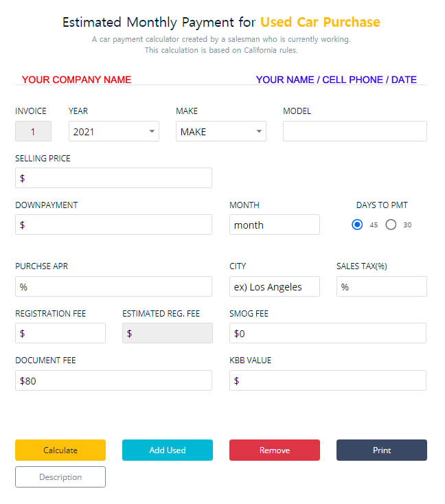Open the Description button
Screen dimensions: 445x504
click(x=60, y=477)
